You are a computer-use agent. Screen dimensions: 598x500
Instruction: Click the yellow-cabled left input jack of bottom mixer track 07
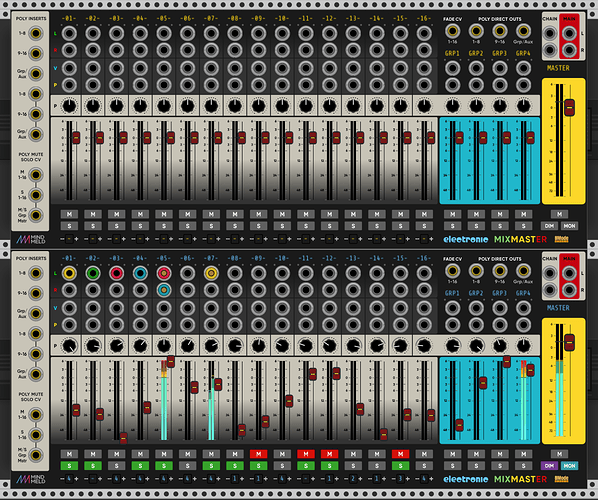[211, 273]
